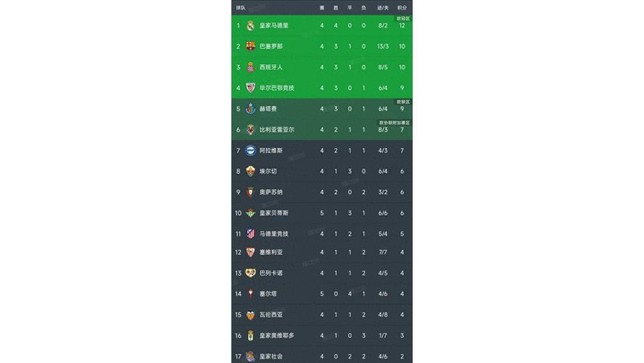Click the 皇家社会 team name
The height and width of the screenshot is (363, 644).
click(271, 356)
